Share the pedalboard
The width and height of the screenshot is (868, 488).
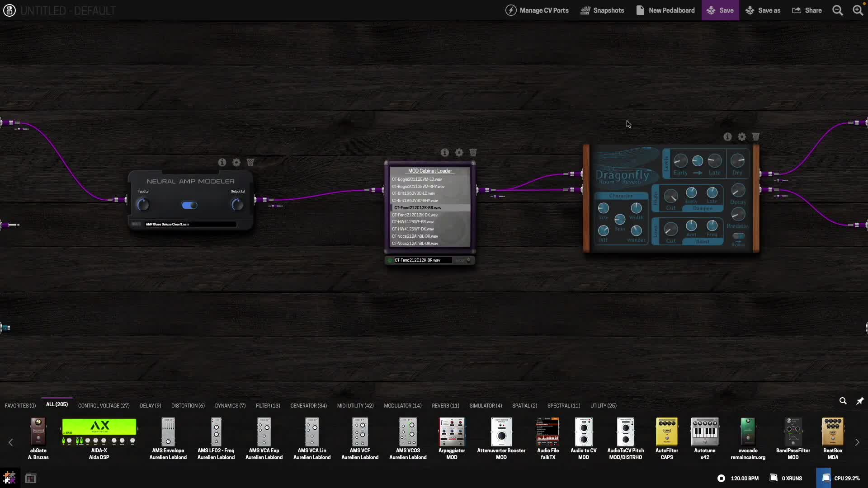(x=807, y=10)
